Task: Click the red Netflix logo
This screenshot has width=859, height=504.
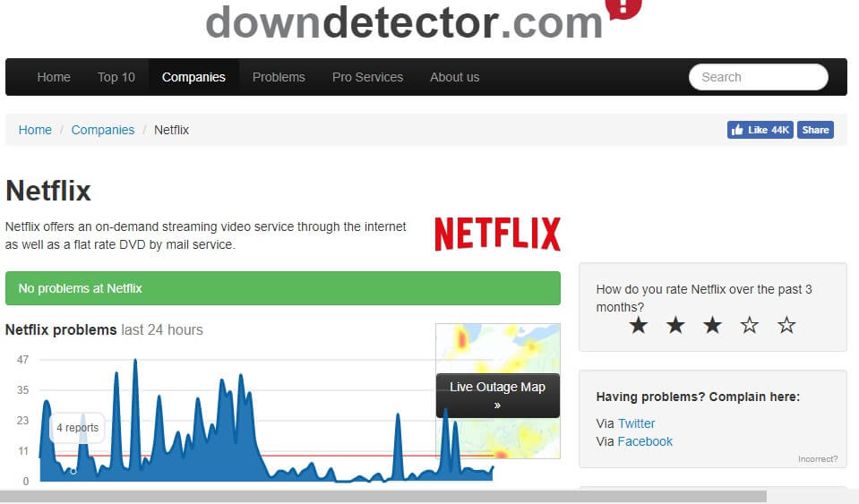Action: (x=497, y=235)
